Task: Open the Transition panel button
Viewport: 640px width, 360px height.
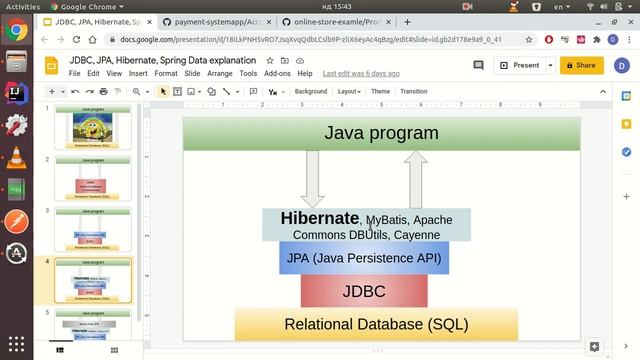Action: click(x=413, y=91)
